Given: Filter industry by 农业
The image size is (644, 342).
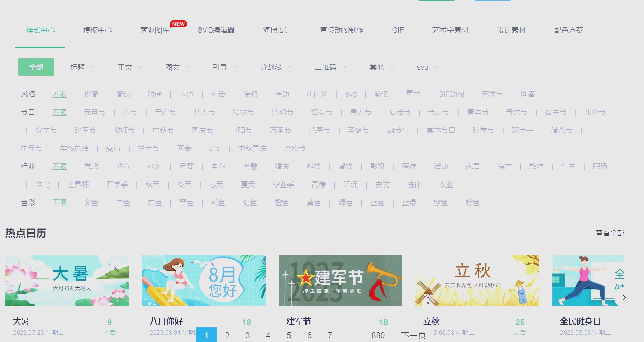Looking at the screenshot, I should pos(446,184).
